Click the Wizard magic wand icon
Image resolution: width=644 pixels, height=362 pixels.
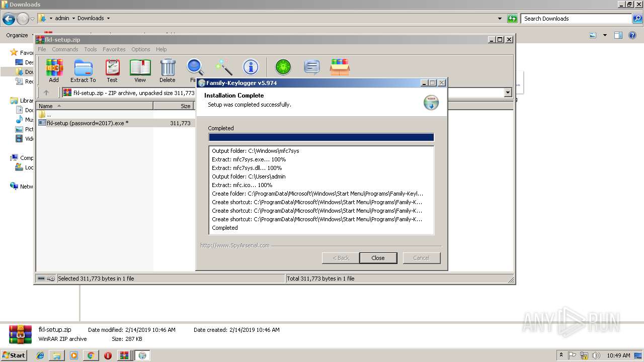coord(224,67)
